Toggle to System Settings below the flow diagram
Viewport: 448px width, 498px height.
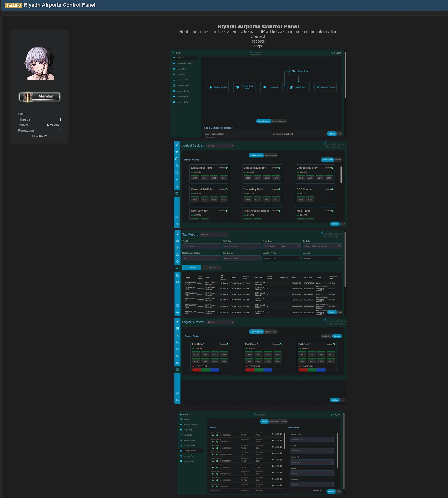tap(279, 121)
